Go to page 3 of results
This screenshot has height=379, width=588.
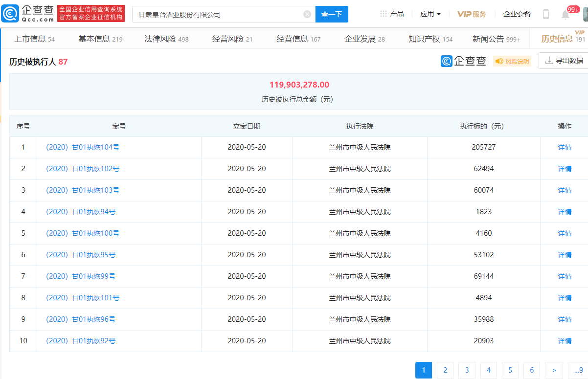click(x=467, y=370)
